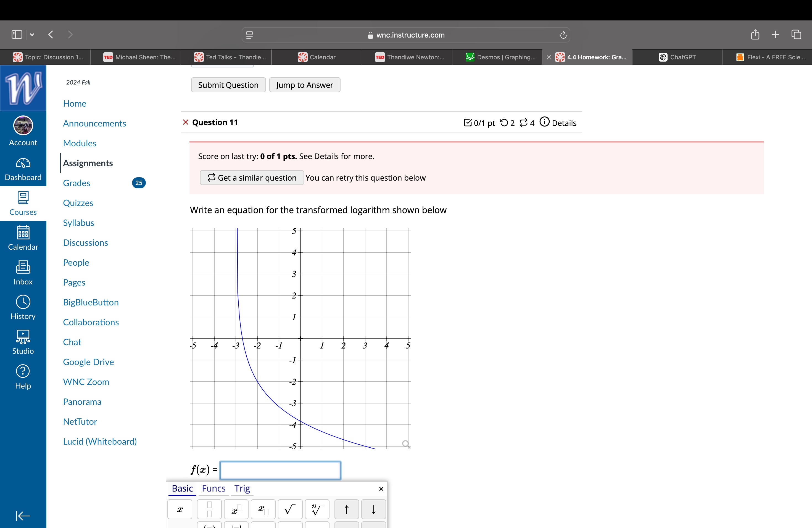Image resolution: width=812 pixels, height=528 pixels.
Task: Switch to the Calendar browser tab
Action: (317, 57)
